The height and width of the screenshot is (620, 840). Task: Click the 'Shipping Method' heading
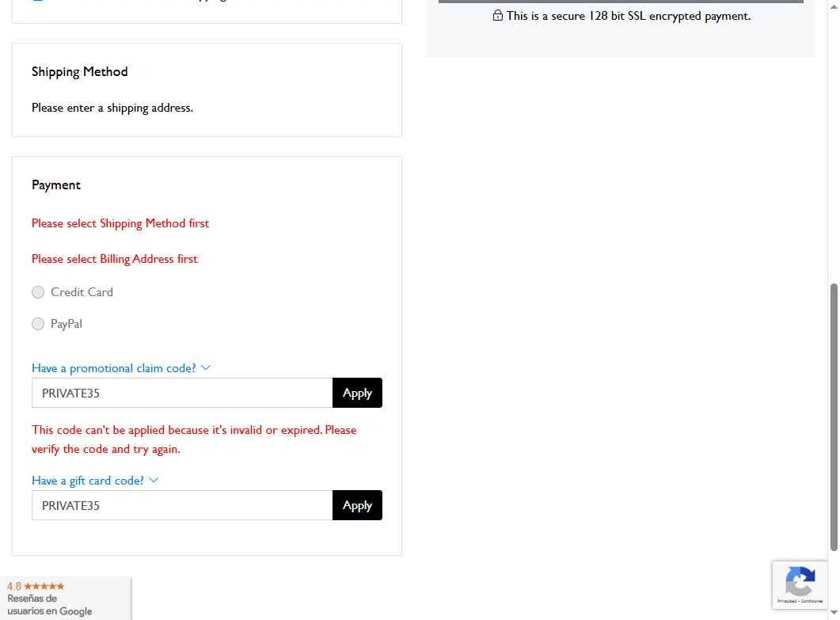pos(80,72)
